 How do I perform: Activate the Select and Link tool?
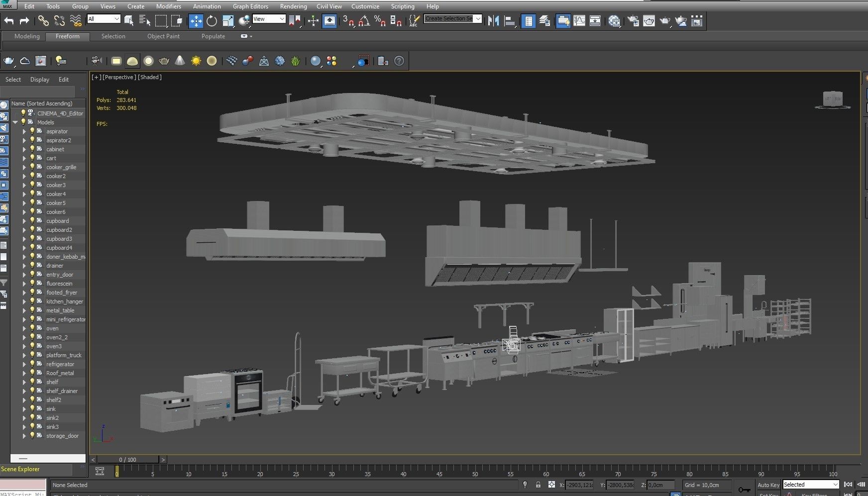click(x=43, y=21)
